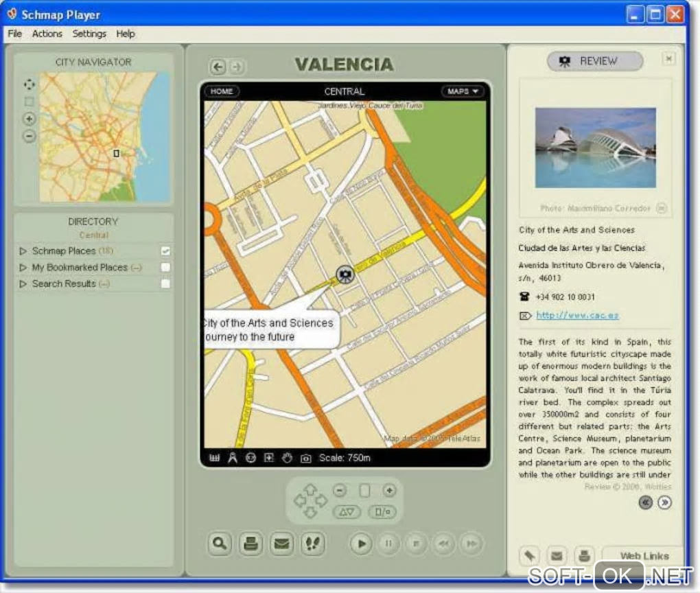The width and height of the screenshot is (700, 593).
Task: Open the File menu
Action: tap(14, 34)
